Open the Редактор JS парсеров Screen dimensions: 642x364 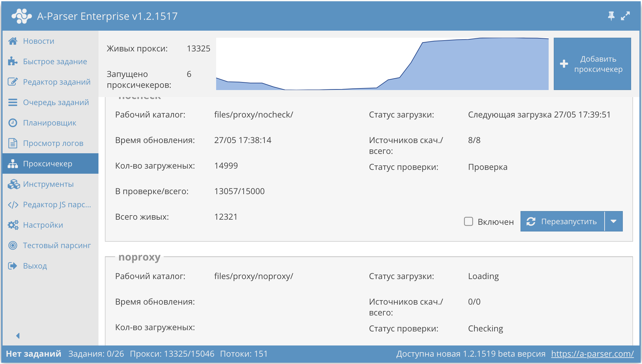tap(57, 204)
